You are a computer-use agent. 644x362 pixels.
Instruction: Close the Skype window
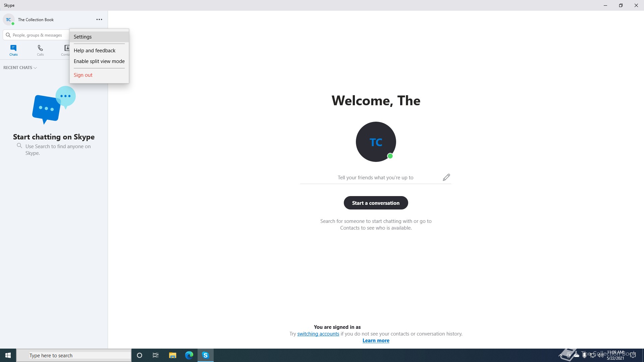[636, 5]
